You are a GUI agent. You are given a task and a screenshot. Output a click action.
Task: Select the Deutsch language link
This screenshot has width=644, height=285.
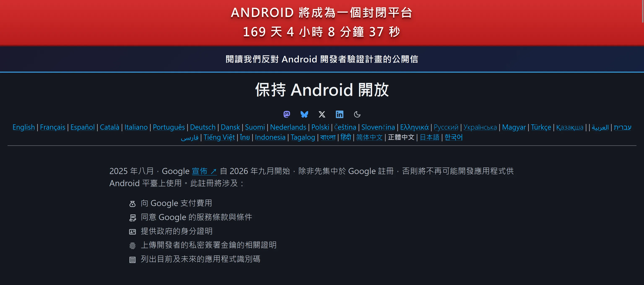[x=203, y=127]
